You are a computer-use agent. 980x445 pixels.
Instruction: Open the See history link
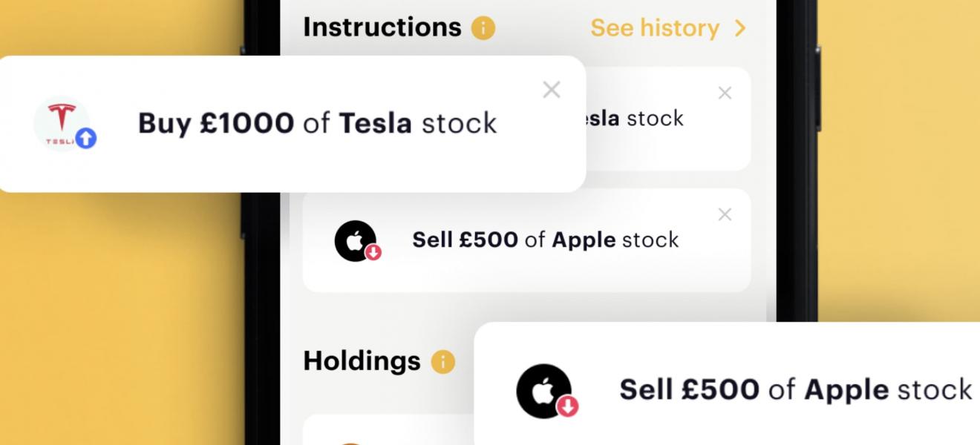click(x=655, y=28)
